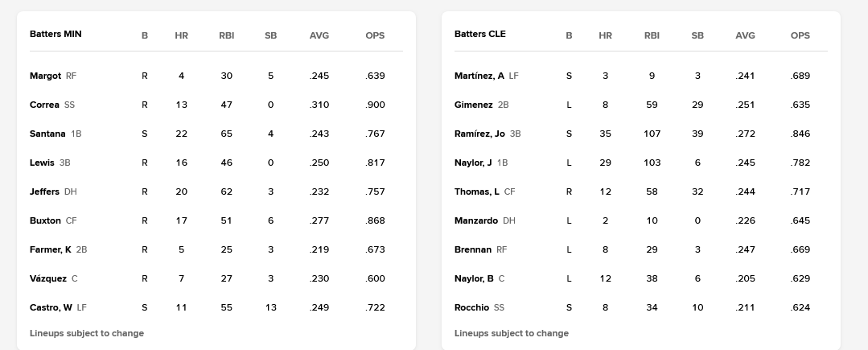Click the OPS header in CLE table

[800, 35]
